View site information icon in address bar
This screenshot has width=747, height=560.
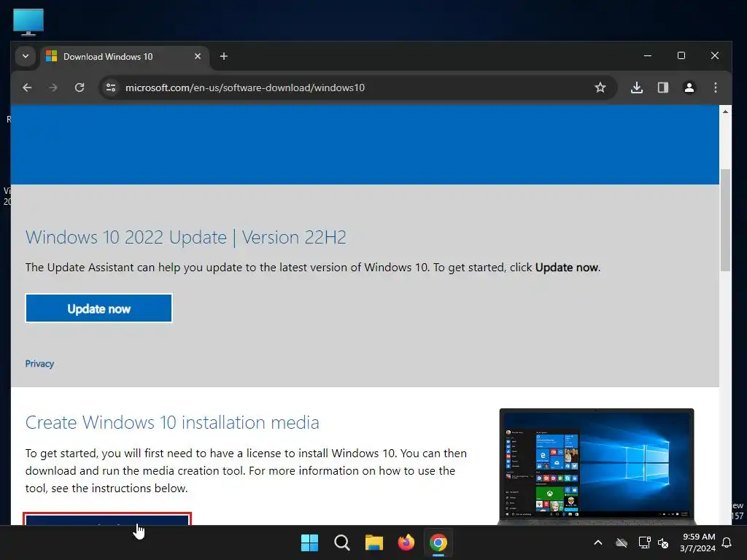click(111, 87)
